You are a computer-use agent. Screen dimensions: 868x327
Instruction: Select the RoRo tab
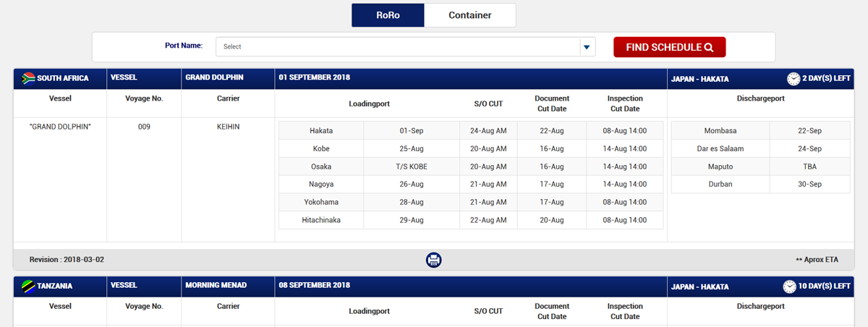coord(388,15)
